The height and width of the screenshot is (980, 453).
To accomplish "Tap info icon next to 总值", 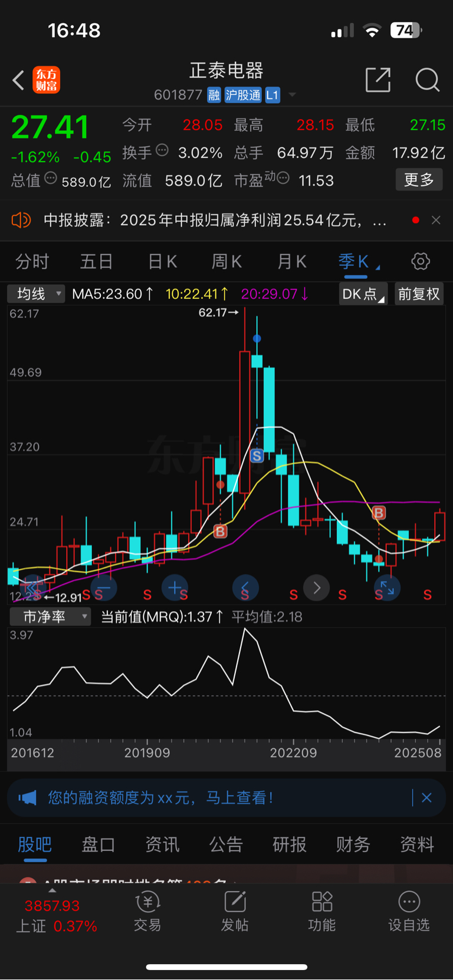I will click(x=51, y=177).
